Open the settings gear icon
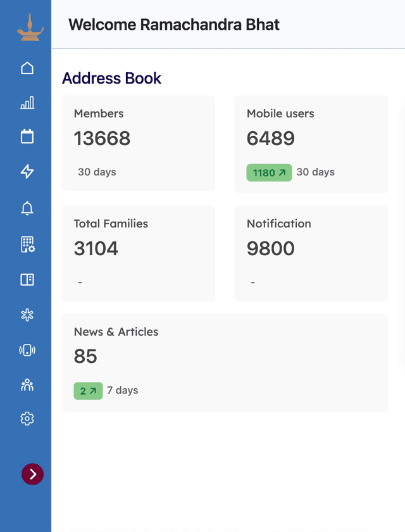The image size is (405, 532). [x=27, y=419]
